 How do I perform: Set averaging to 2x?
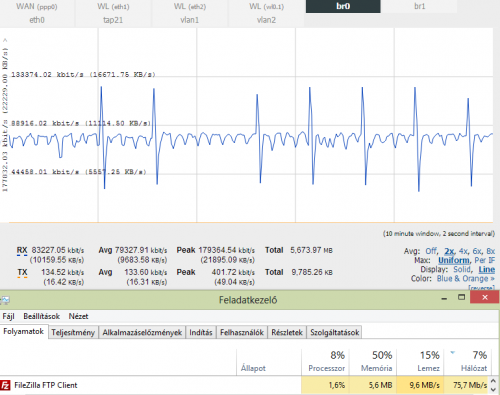click(449, 251)
